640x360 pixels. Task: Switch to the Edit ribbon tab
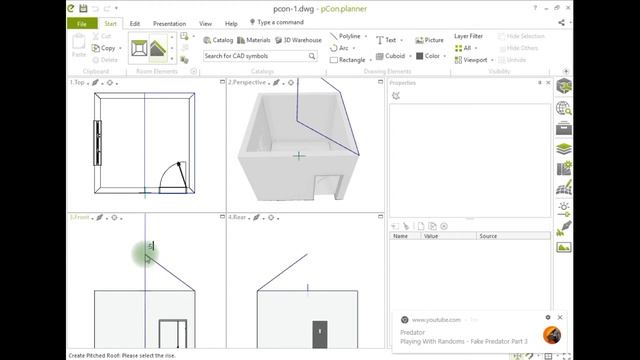tap(135, 24)
